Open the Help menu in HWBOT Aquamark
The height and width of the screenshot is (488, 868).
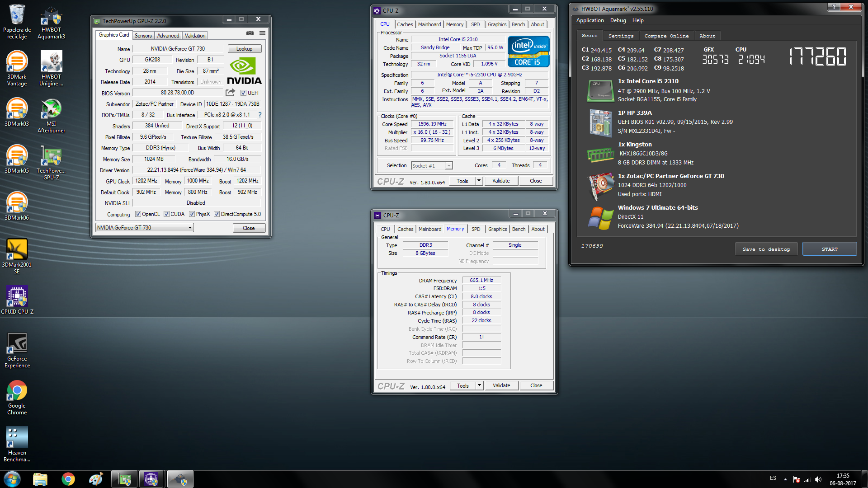point(638,20)
